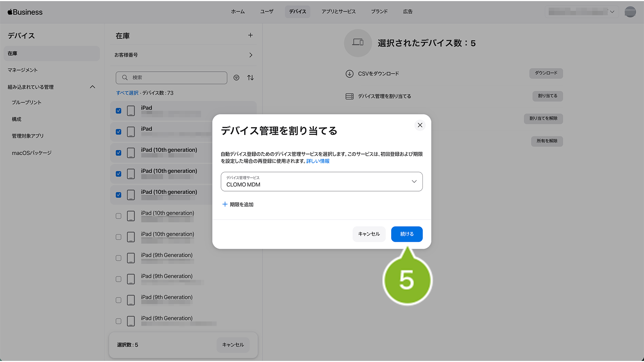
Task: Check the first iPad (9th Generation) checkbox
Action: click(118, 258)
